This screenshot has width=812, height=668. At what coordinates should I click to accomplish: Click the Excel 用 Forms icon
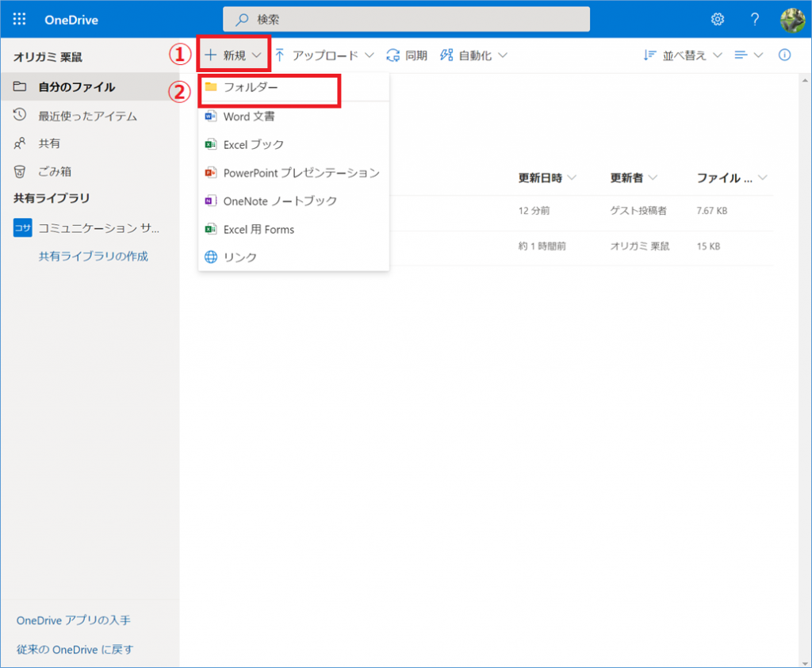pyautogui.click(x=211, y=229)
